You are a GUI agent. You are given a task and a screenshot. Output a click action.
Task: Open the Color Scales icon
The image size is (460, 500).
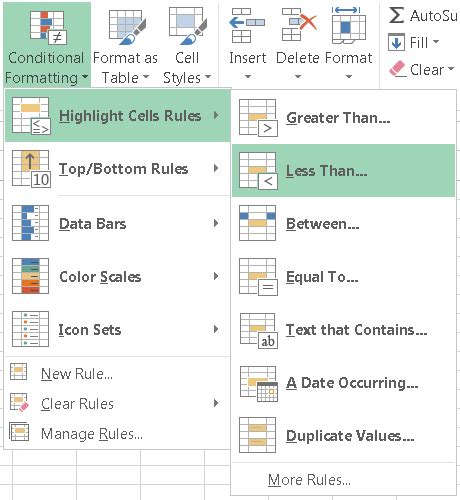point(30,276)
